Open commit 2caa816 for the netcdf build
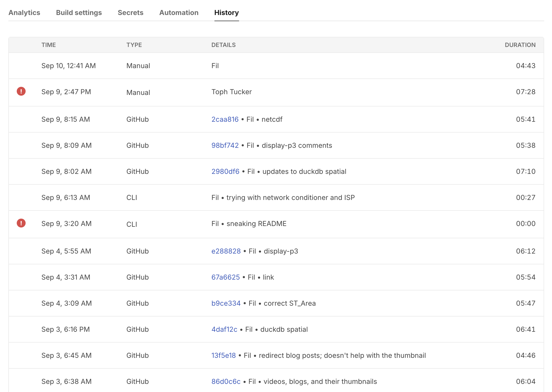This screenshot has height=392, width=552. pos(225,119)
